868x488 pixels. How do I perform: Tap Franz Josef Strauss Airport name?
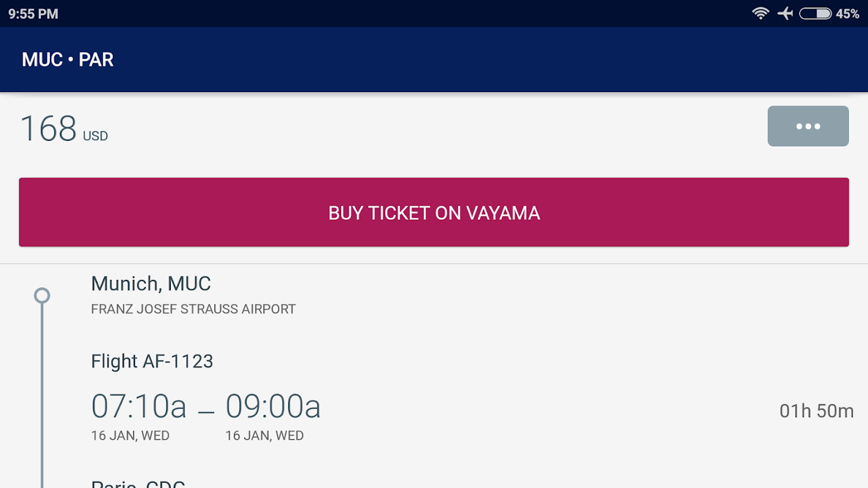[193, 309]
